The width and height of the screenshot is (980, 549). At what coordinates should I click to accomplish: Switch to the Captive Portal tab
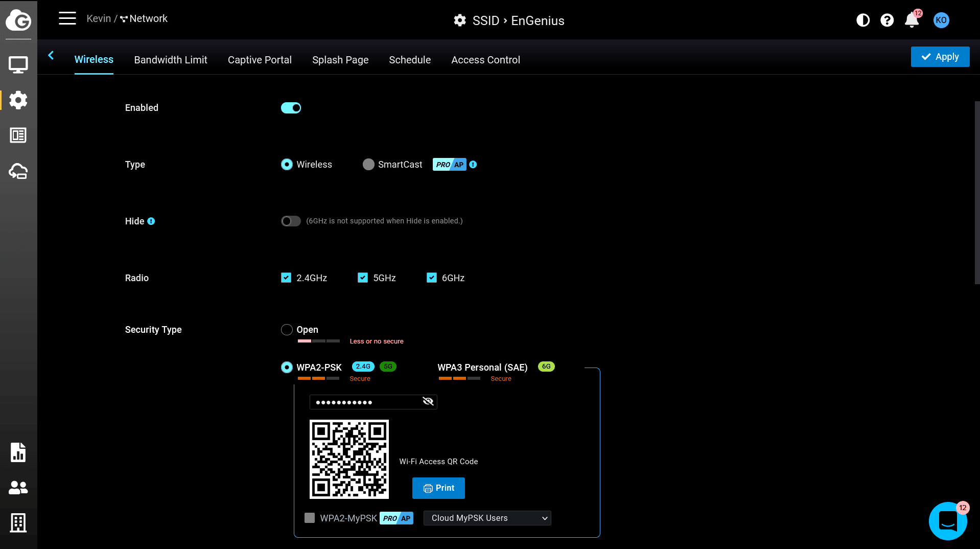pos(260,60)
